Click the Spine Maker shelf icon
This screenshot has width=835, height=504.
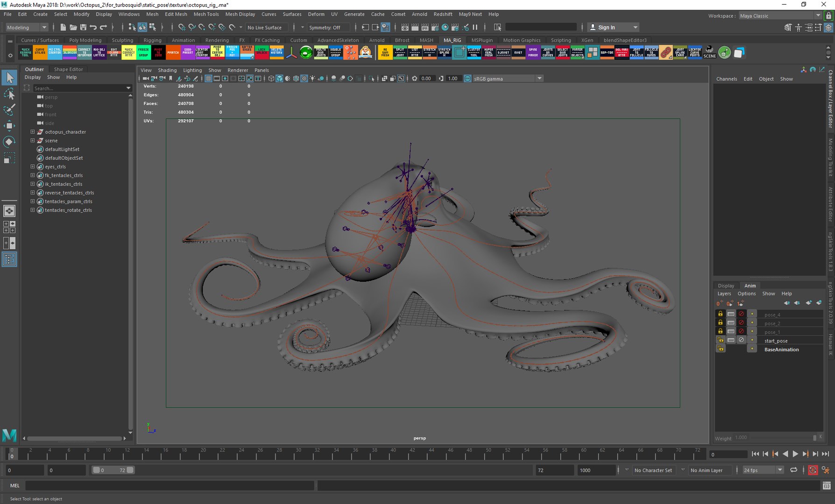pos(533,52)
